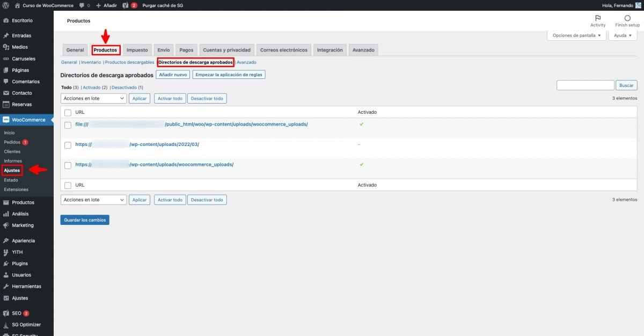Select the file:/// woocommerce_uploads row checkbox
The height and width of the screenshot is (336, 644).
pyautogui.click(x=68, y=125)
